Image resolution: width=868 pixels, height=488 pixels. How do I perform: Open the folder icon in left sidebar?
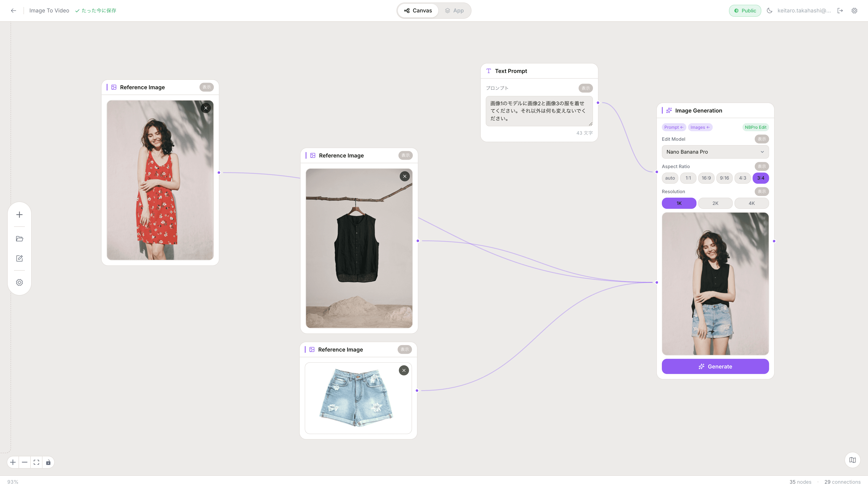(x=19, y=239)
